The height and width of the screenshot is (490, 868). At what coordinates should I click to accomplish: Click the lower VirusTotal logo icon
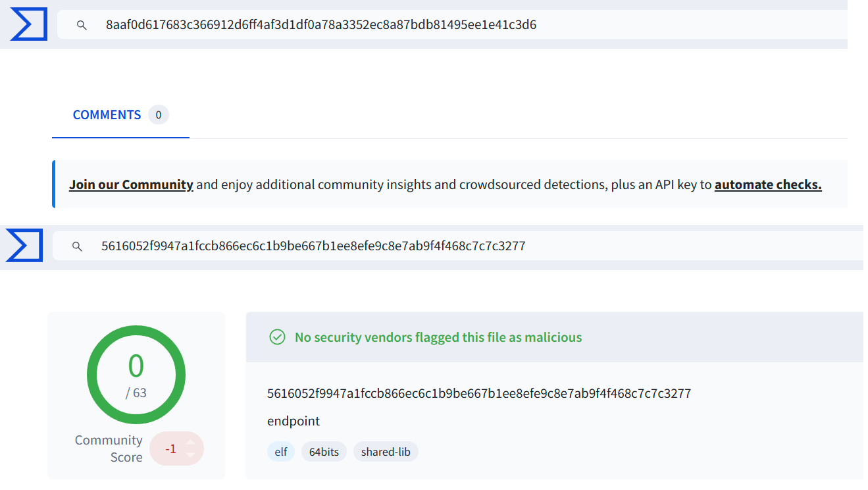(24, 246)
